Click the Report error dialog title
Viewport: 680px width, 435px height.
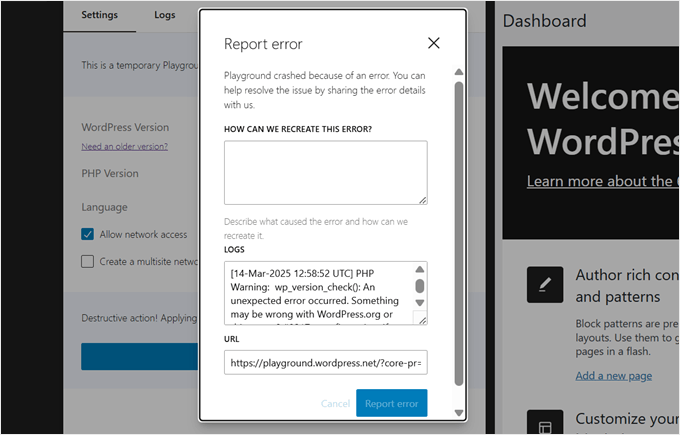pyautogui.click(x=263, y=44)
